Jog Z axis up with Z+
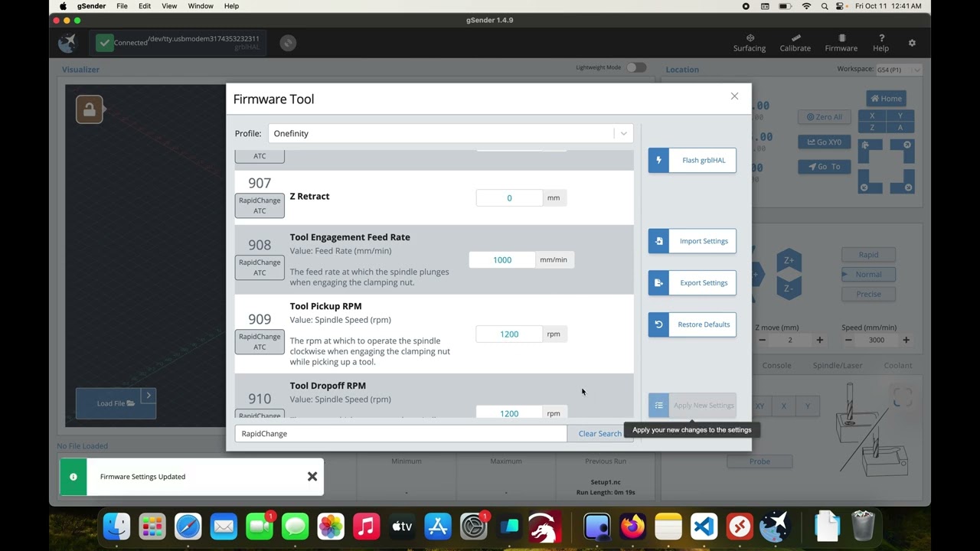The width and height of the screenshot is (980, 551). click(x=789, y=260)
